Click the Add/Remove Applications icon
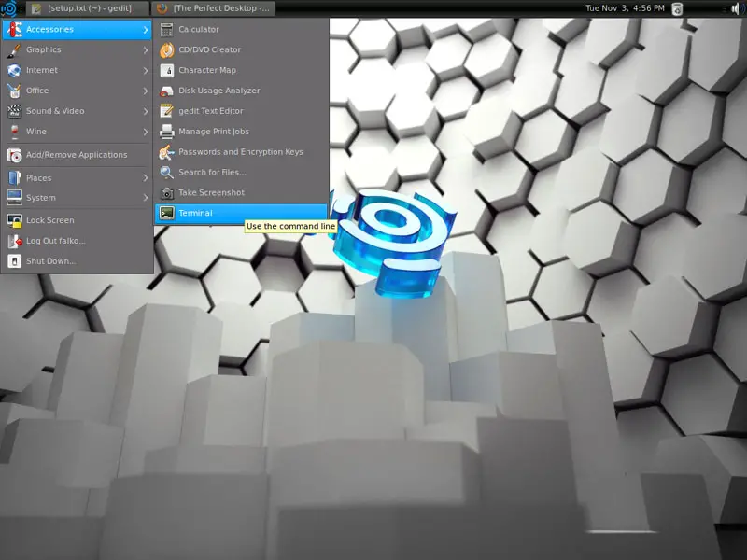Image resolution: width=747 pixels, height=560 pixels. 14,155
